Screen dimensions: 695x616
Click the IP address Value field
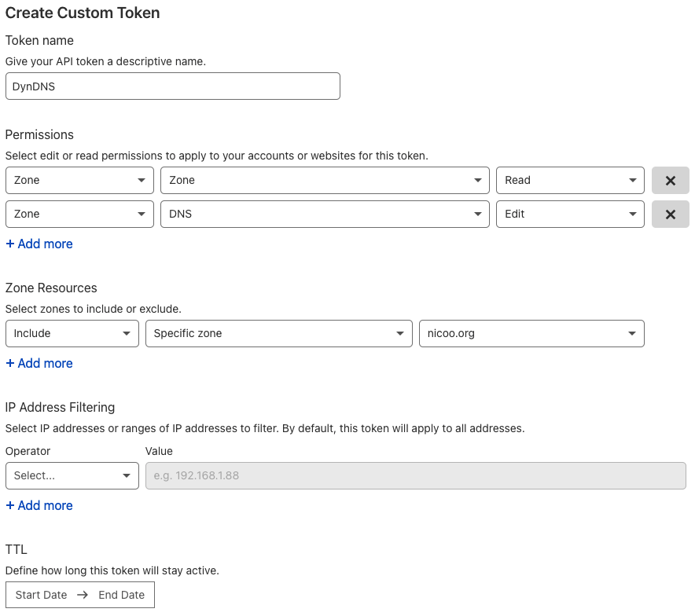pyautogui.click(x=415, y=476)
